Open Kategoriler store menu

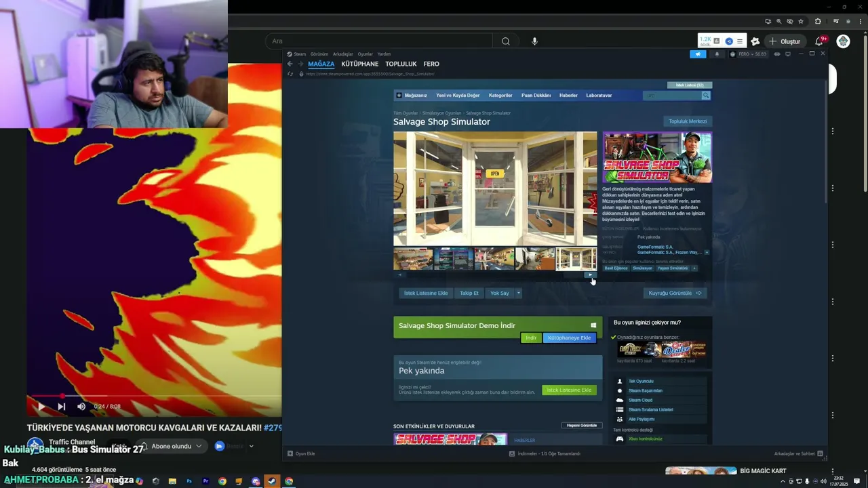coord(500,96)
